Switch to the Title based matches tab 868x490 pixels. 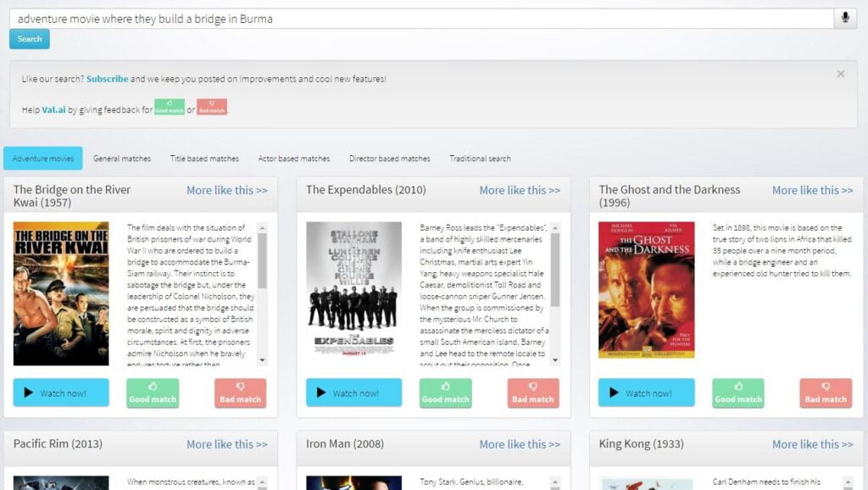point(204,159)
